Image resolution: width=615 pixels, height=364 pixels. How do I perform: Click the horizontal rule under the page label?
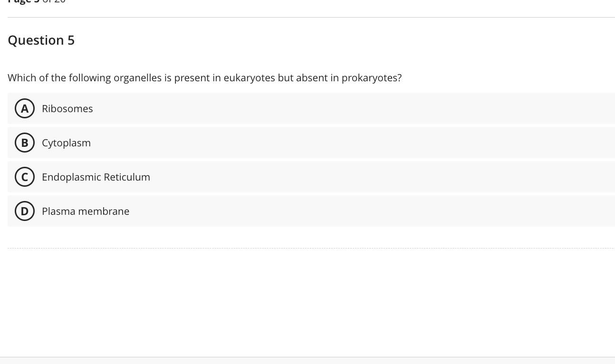coord(311,17)
